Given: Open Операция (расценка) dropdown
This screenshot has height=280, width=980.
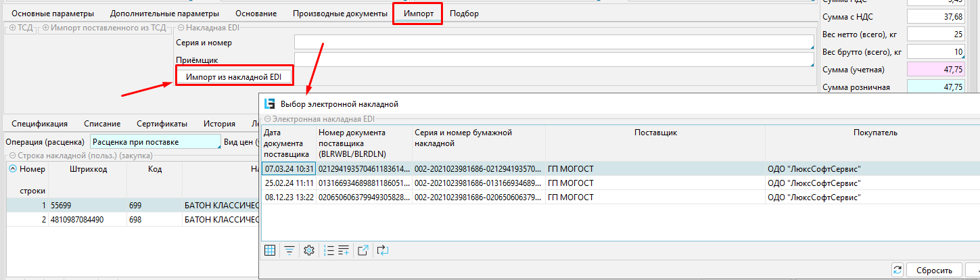Looking at the screenshot, I should [155, 142].
